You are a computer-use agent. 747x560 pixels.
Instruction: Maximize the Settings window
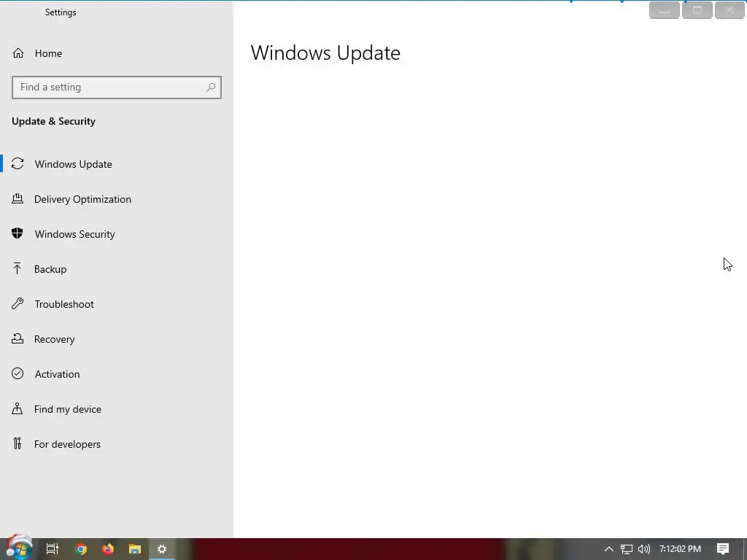697,10
